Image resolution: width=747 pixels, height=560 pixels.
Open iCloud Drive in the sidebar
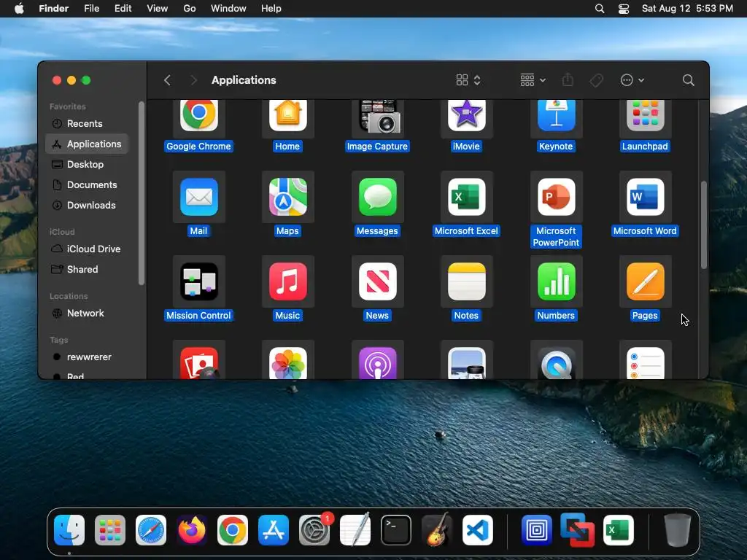pos(87,249)
